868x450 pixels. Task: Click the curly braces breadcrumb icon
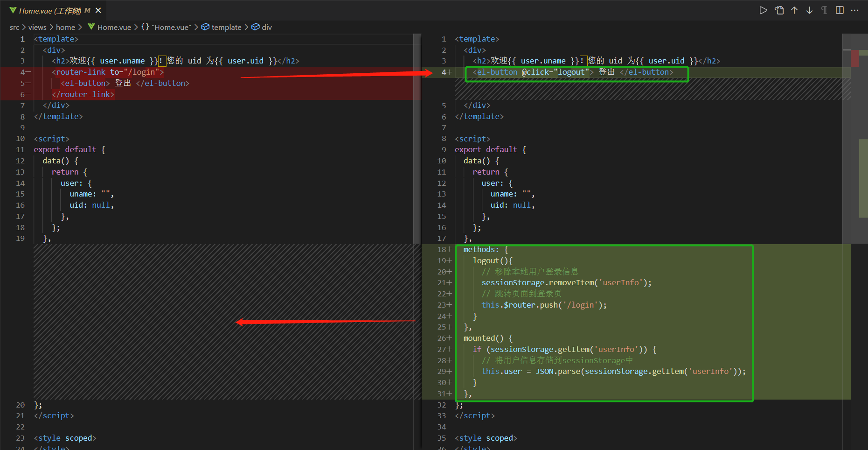(x=145, y=27)
